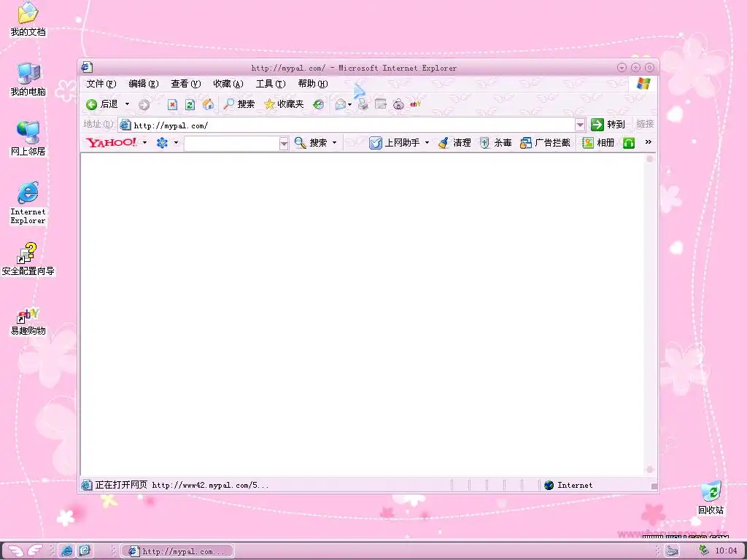Click the keyboard language icon in system tray
Viewport: 747px width, 560px height.
click(672, 551)
